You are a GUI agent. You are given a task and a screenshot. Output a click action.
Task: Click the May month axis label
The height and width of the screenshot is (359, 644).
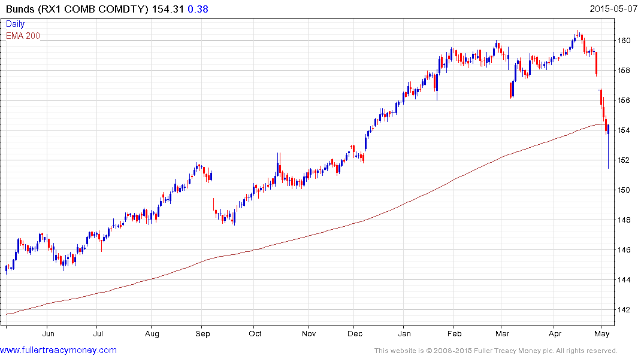(602, 333)
